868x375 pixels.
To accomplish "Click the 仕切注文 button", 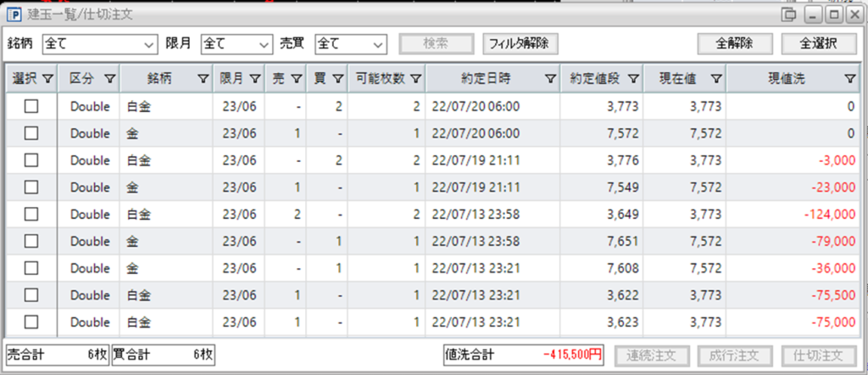I will point(818,355).
